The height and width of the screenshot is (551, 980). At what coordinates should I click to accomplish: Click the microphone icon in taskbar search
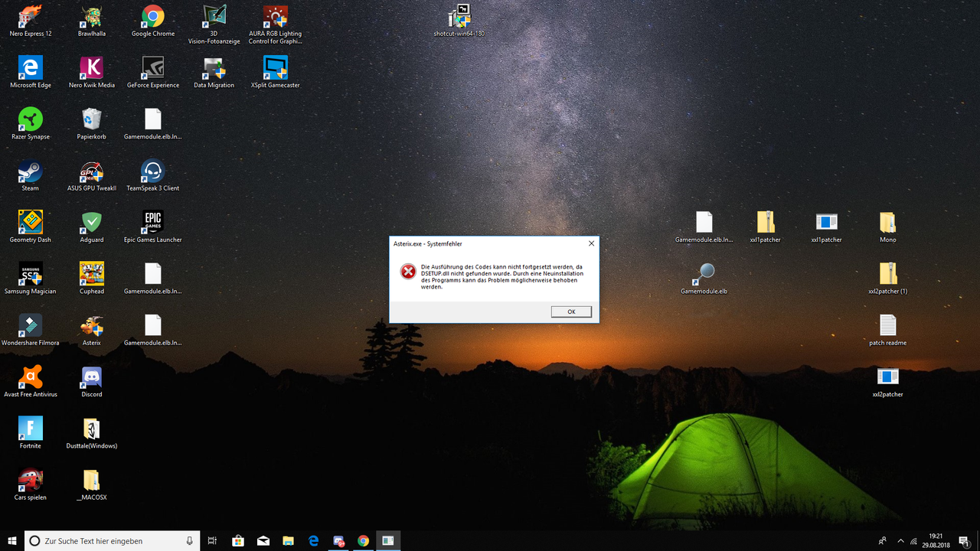(189, 541)
